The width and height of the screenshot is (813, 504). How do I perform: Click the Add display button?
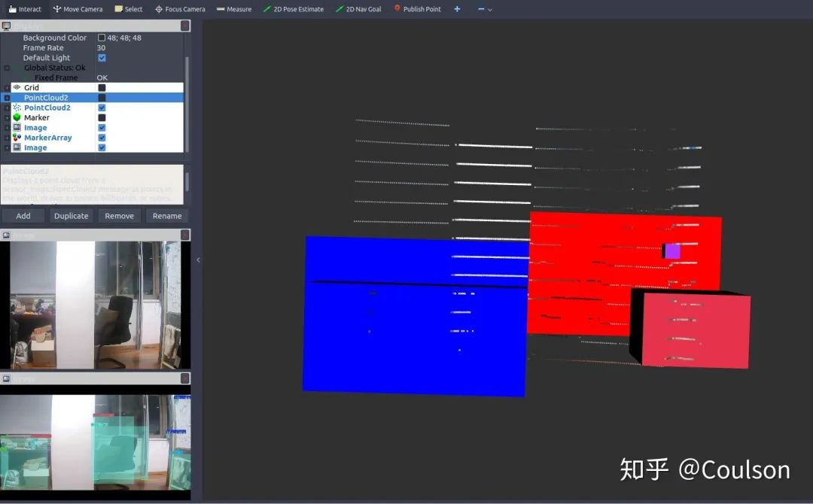[x=23, y=216]
